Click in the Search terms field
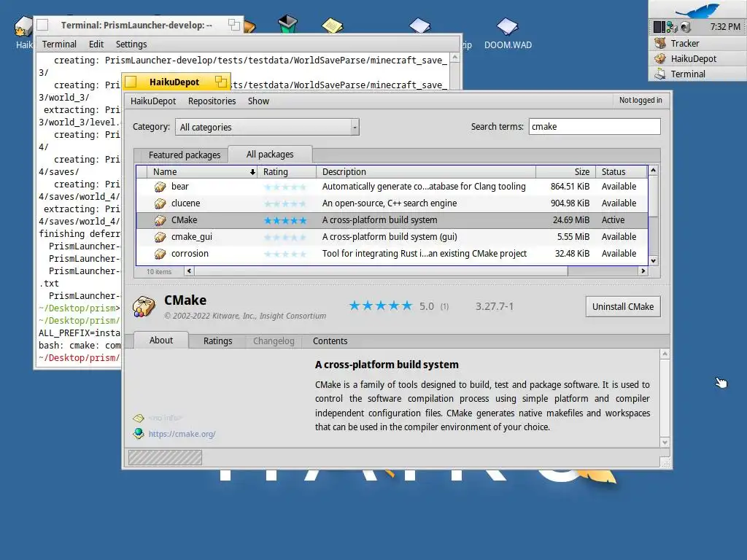This screenshot has height=560, width=747. (x=595, y=127)
